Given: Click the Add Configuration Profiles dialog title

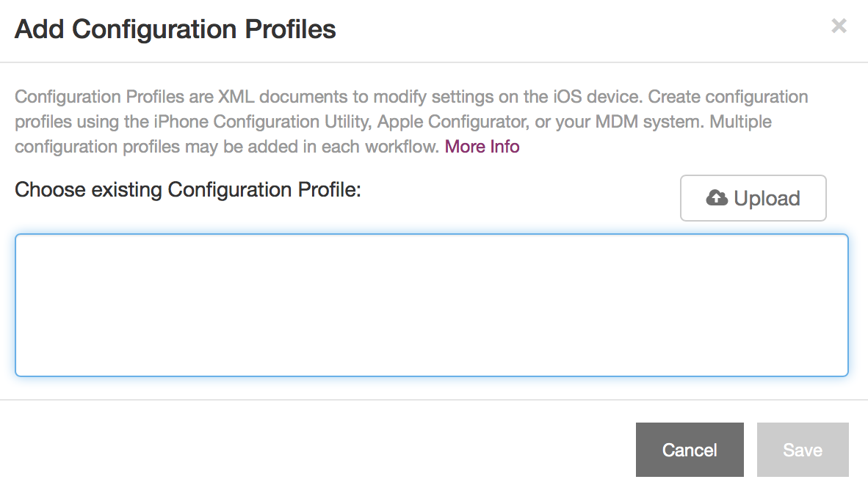Looking at the screenshot, I should click(x=175, y=29).
